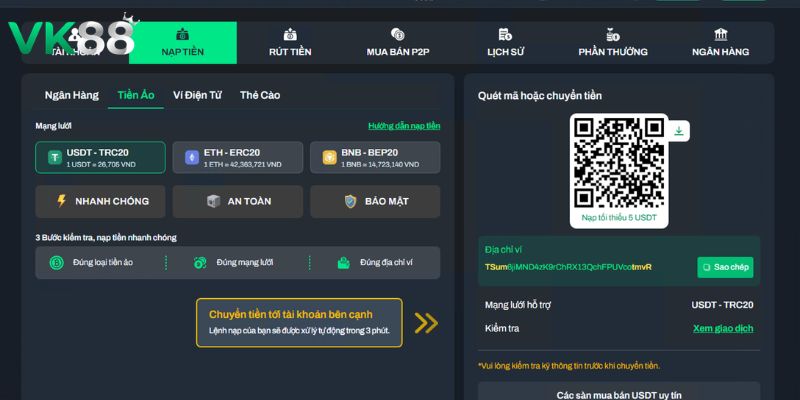Click the 1 BNB = 14,723,140 VND rate
The width and height of the screenshot is (800, 400).
click(380, 165)
